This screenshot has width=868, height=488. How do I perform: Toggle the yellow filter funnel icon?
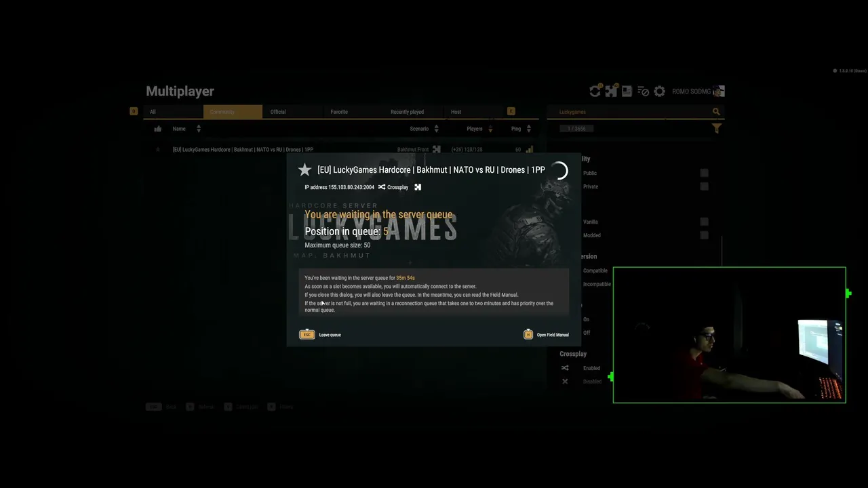point(717,128)
